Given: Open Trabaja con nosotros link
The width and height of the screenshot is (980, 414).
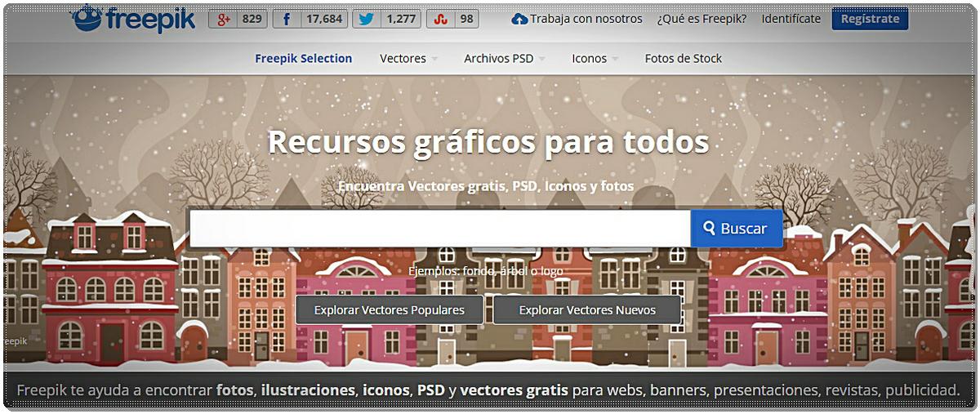Looking at the screenshot, I should [x=586, y=19].
